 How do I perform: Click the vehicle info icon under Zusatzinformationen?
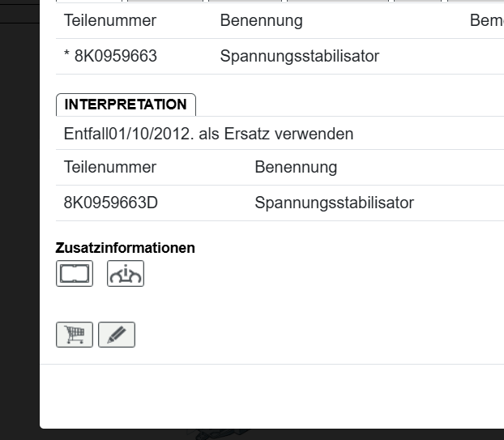[x=126, y=274]
